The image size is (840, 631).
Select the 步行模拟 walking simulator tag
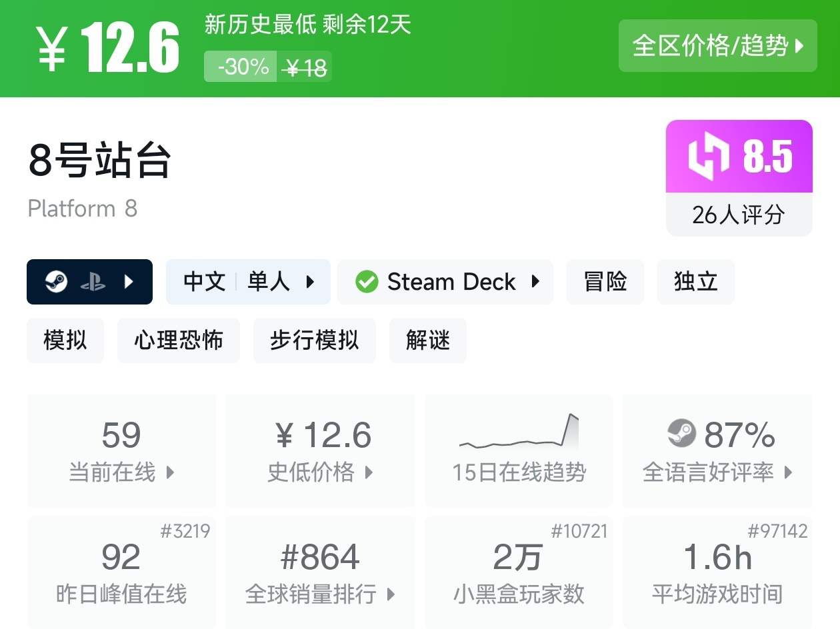pyautogui.click(x=314, y=340)
